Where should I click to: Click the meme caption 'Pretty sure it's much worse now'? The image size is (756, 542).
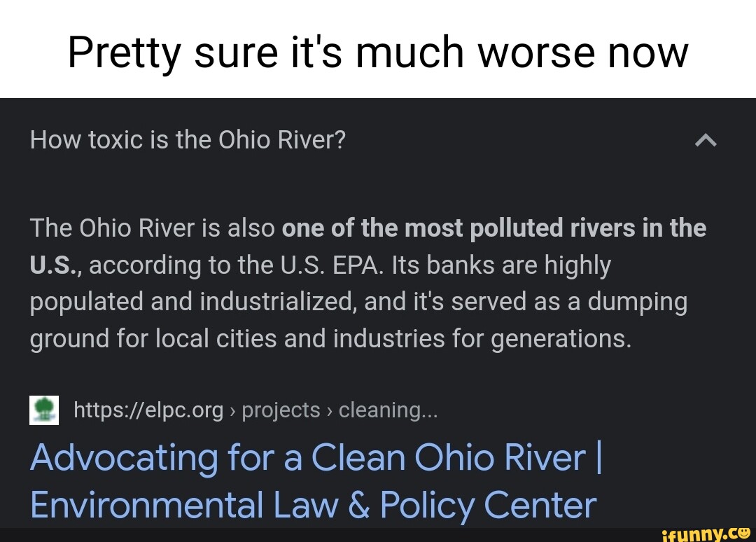tap(378, 50)
